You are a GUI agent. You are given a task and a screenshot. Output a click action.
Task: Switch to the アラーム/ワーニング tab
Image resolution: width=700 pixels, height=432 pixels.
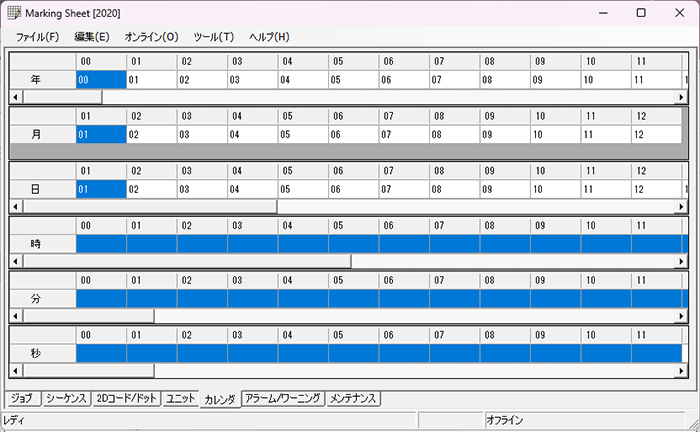[x=283, y=398]
